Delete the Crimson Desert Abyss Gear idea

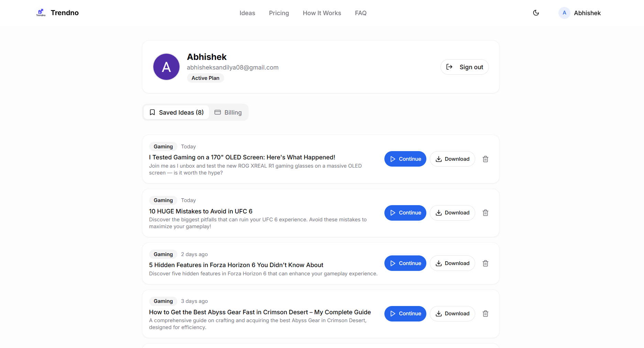[x=485, y=314]
